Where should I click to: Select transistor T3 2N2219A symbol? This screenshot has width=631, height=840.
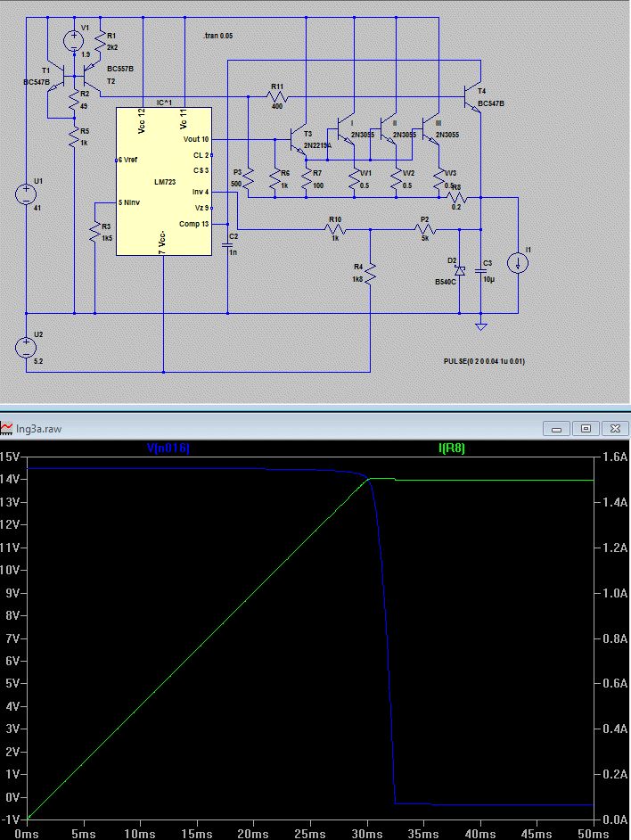click(x=299, y=140)
